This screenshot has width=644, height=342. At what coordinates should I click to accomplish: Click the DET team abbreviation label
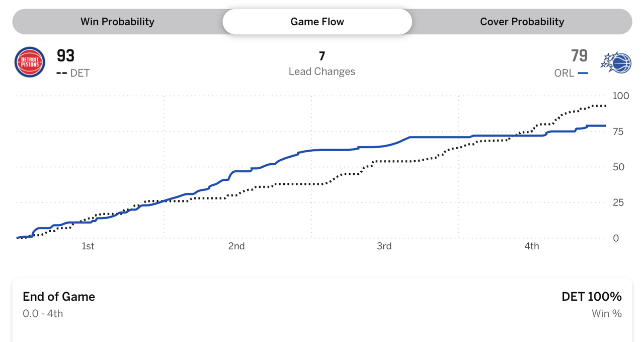tap(79, 73)
